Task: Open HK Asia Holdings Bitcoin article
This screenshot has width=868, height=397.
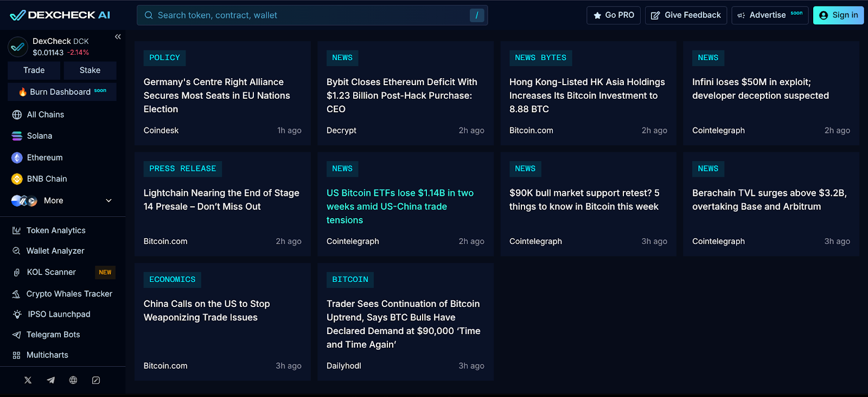Action: click(587, 95)
